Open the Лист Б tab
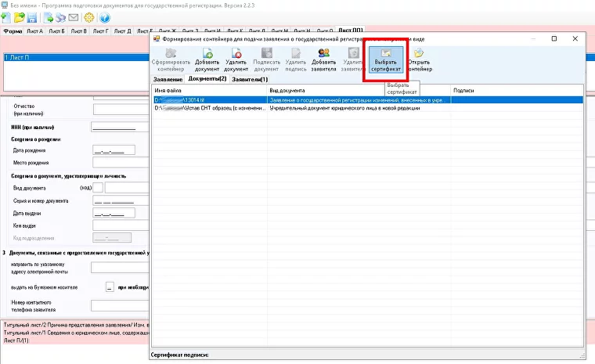This screenshot has height=364, width=595. coord(56,31)
